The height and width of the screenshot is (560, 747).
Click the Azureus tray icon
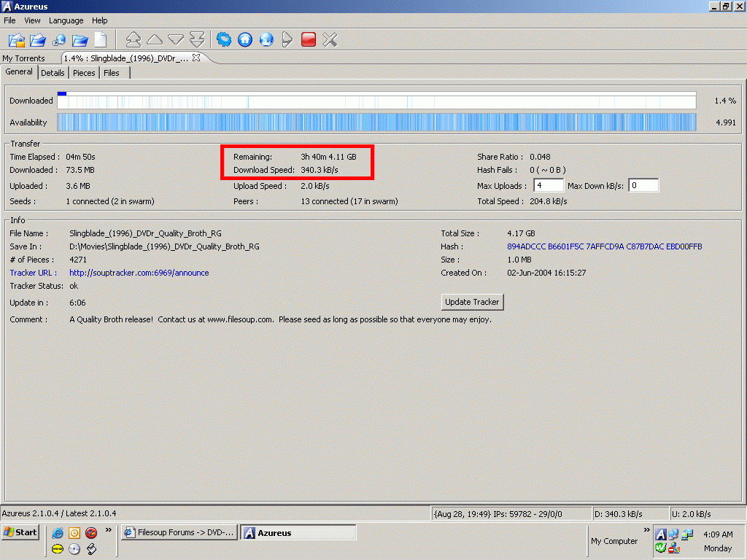point(660,534)
